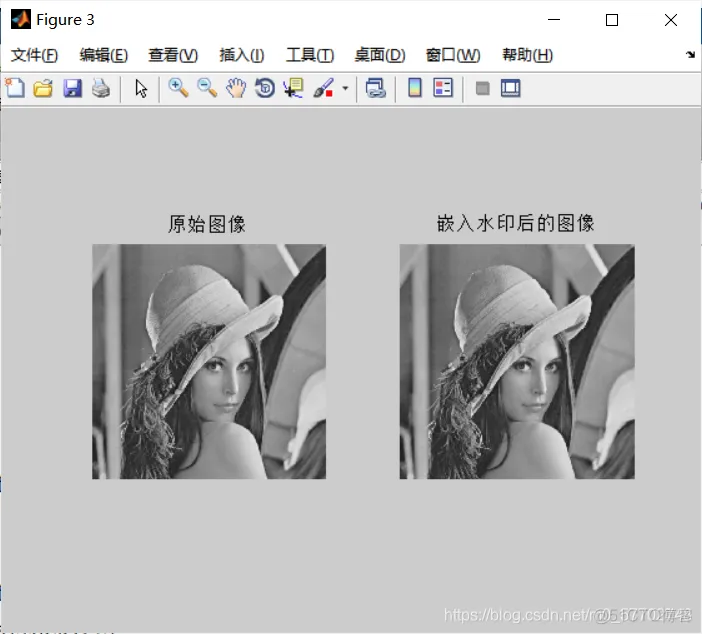Screen dimensions: 702x634
Task: Click the dock figure arrow icon
Action: (x=690, y=55)
